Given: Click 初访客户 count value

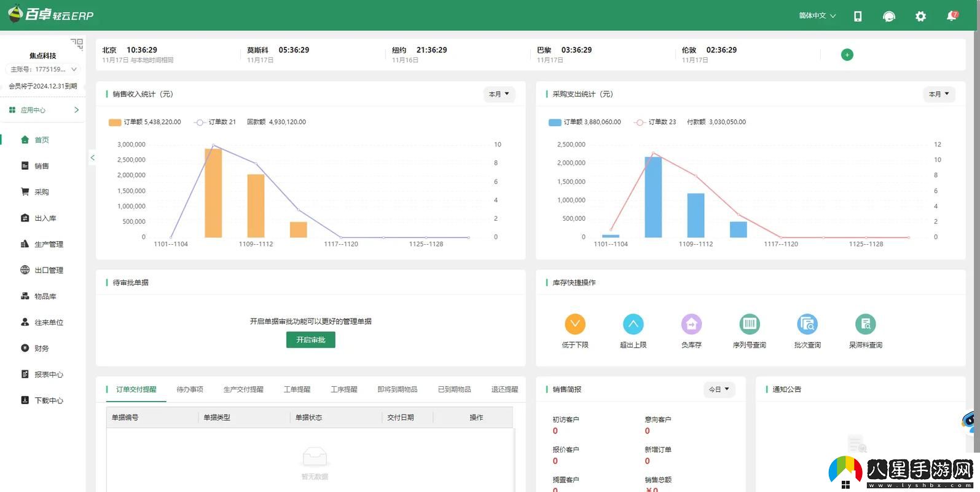Looking at the screenshot, I should coord(555,431).
